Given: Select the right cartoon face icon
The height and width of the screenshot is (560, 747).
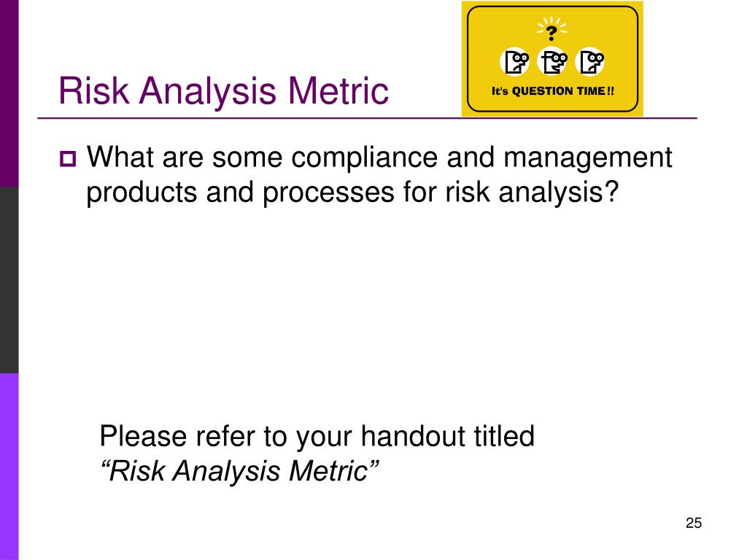Looking at the screenshot, I should click(x=589, y=62).
